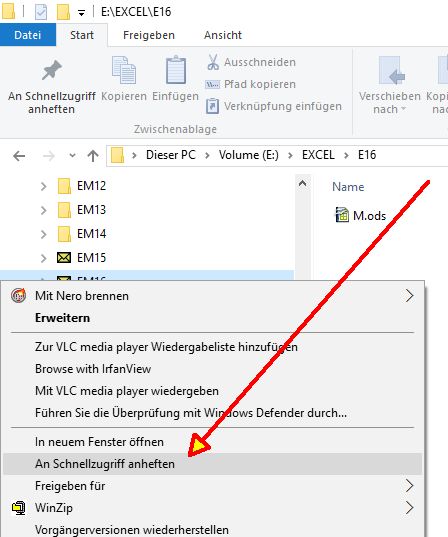Click the back navigation arrow
Screen dimensions: 448x537
19,156
